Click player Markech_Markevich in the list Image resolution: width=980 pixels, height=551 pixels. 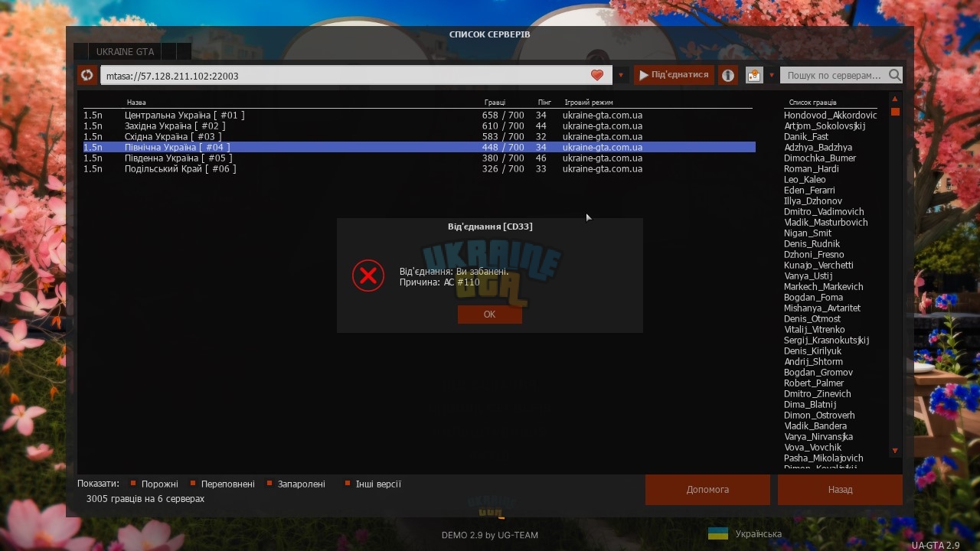click(824, 287)
